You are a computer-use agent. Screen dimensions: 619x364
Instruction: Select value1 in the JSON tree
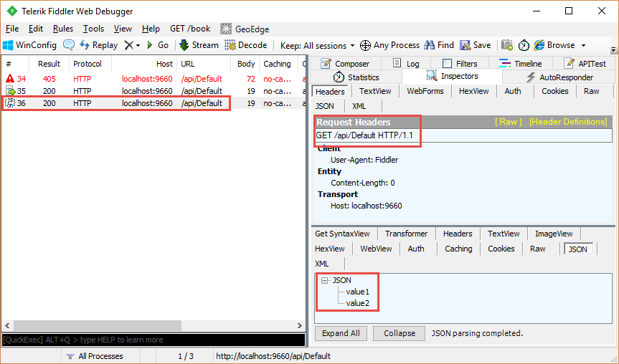pyautogui.click(x=358, y=292)
